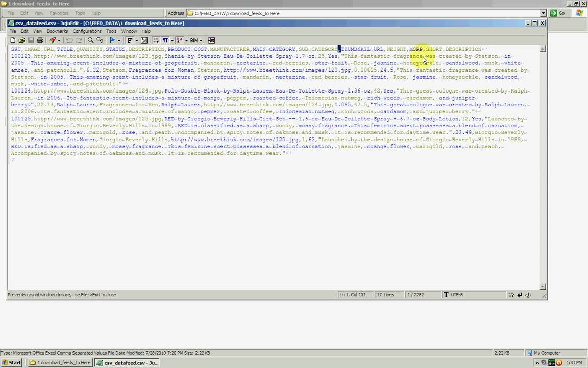
Task: Click scroll up arrow in editor
Action: click(x=542, y=49)
